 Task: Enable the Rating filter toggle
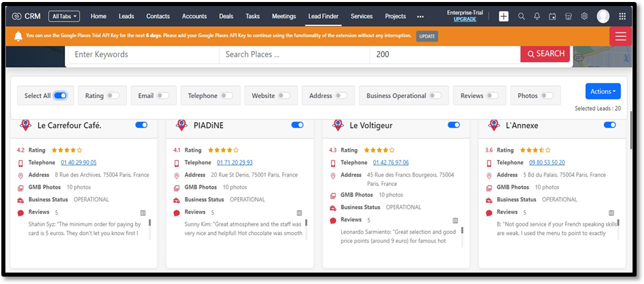pyautogui.click(x=113, y=95)
